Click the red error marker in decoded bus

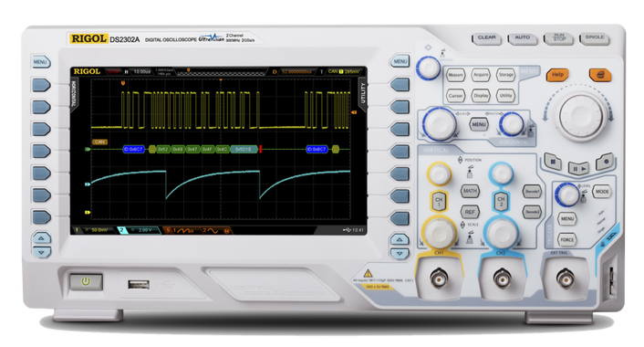tap(261, 149)
